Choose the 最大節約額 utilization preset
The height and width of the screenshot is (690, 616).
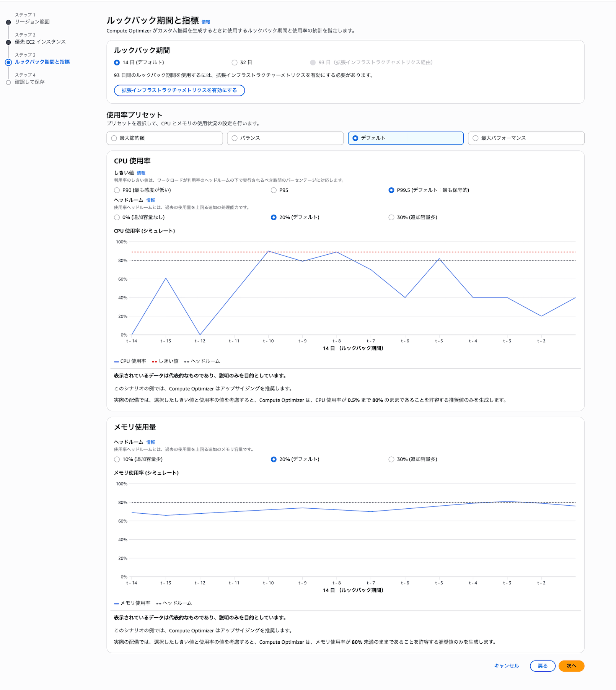click(x=114, y=138)
